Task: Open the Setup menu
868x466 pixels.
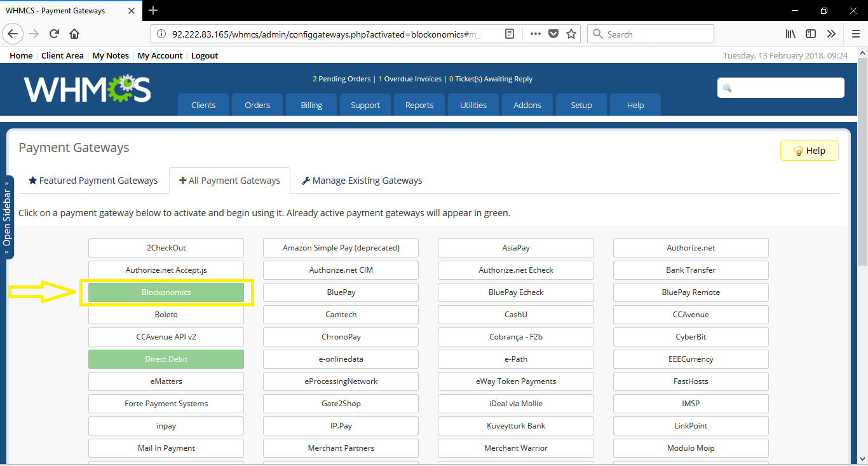Action: click(x=581, y=105)
